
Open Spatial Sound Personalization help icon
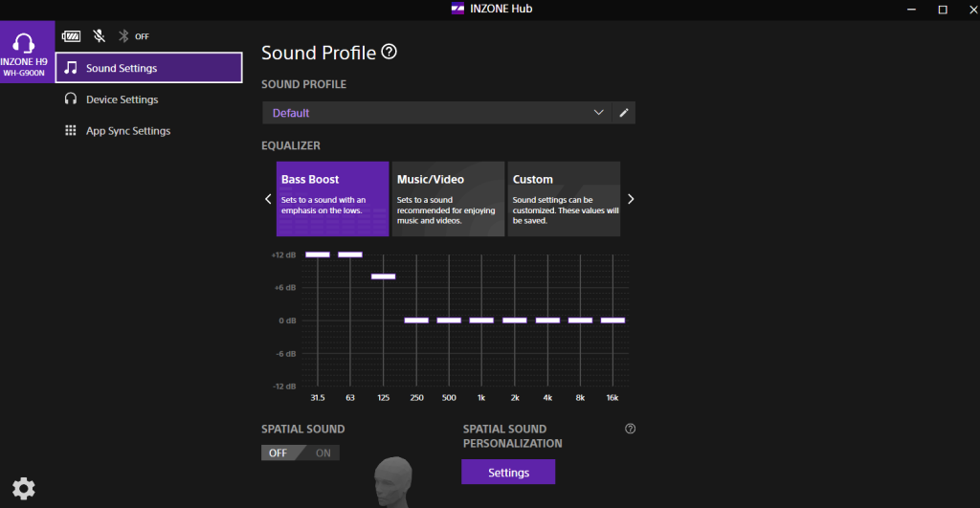[x=630, y=430]
